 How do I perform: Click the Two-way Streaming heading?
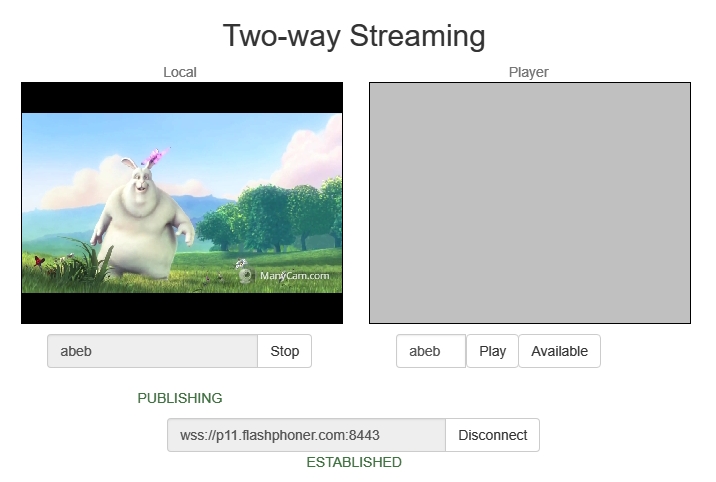coord(354,36)
